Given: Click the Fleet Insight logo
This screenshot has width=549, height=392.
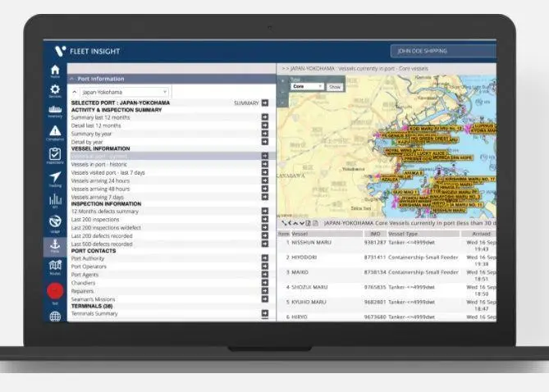Looking at the screenshot, I should point(88,52).
